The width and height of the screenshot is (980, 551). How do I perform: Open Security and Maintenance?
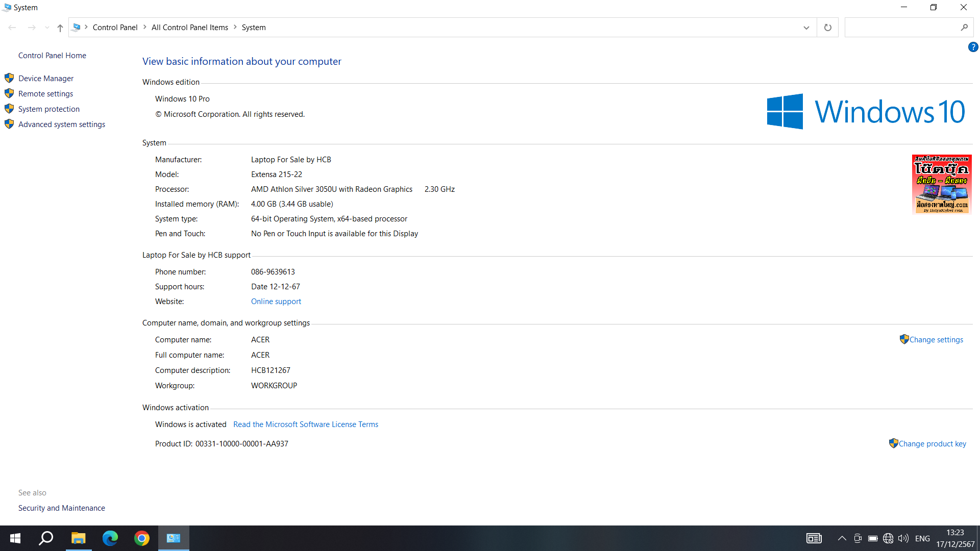pyautogui.click(x=62, y=508)
